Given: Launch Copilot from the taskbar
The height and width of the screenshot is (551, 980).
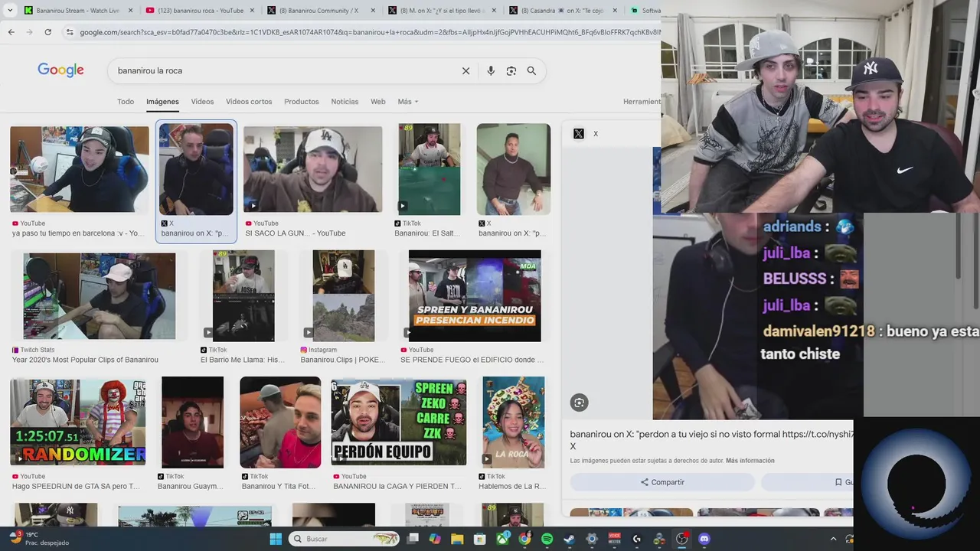Looking at the screenshot, I should point(436,539).
